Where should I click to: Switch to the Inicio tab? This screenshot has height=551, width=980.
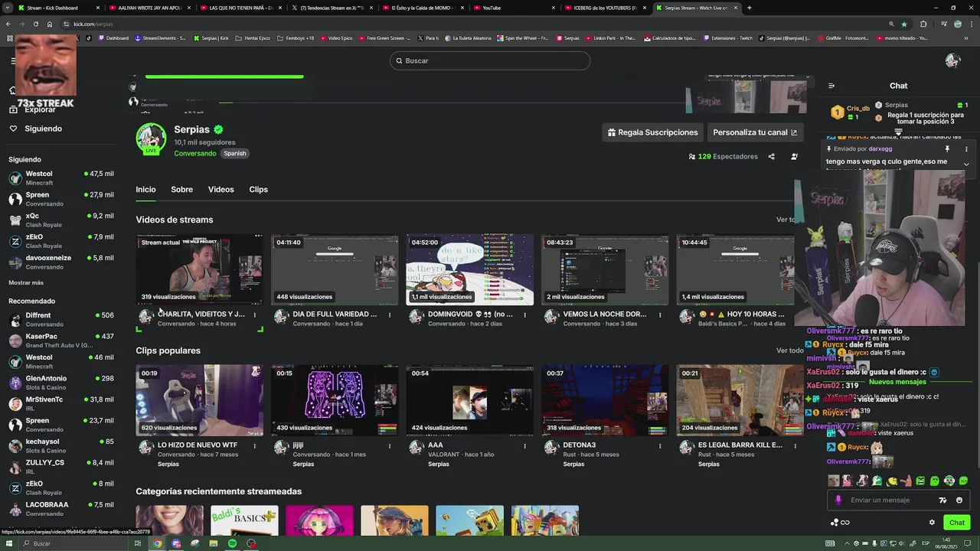click(145, 189)
